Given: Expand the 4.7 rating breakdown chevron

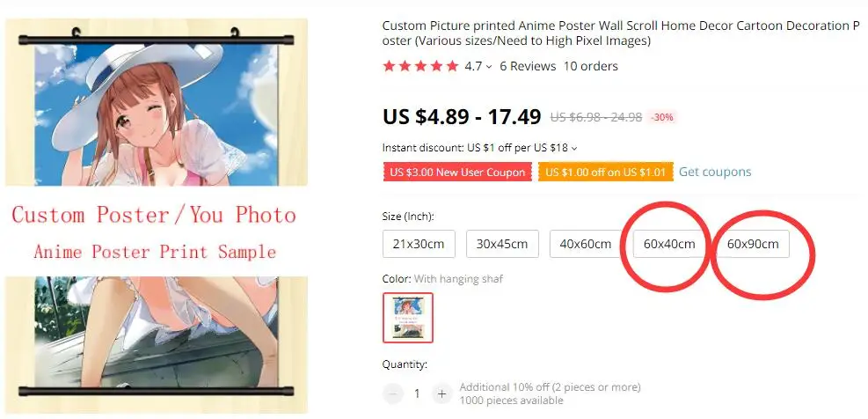Looking at the screenshot, I should pos(489,67).
